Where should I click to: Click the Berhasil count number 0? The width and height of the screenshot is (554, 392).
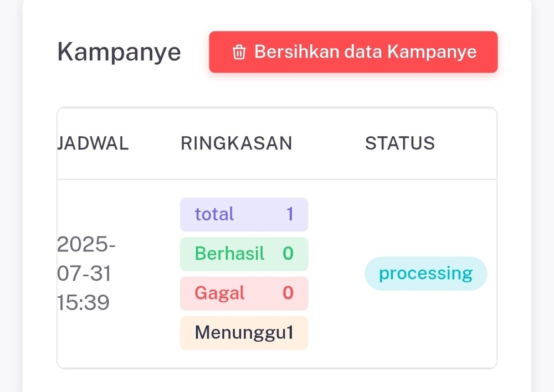288,253
